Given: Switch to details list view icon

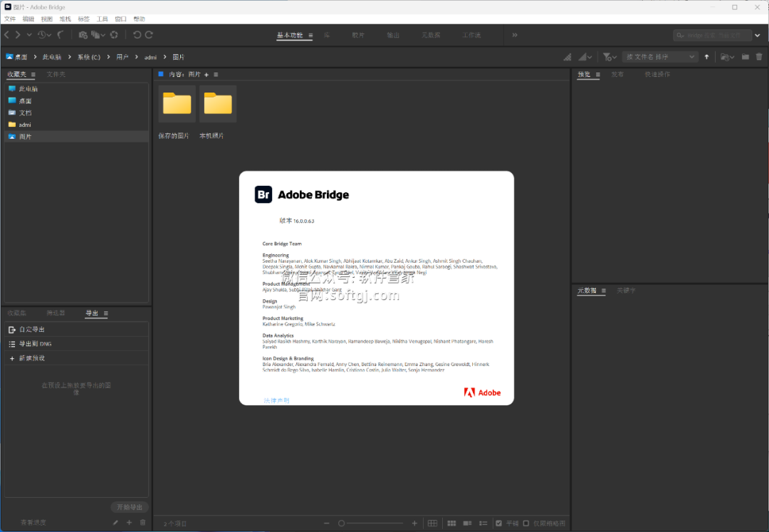Looking at the screenshot, I should (x=467, y=523).
